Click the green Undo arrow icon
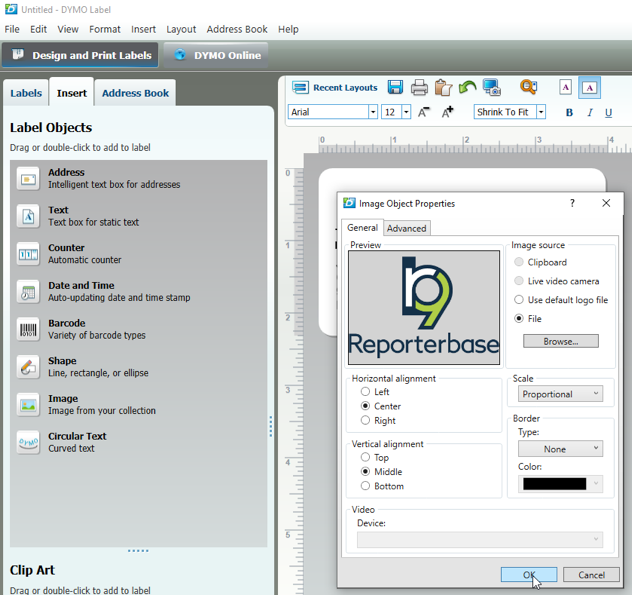 pos(467,88)
